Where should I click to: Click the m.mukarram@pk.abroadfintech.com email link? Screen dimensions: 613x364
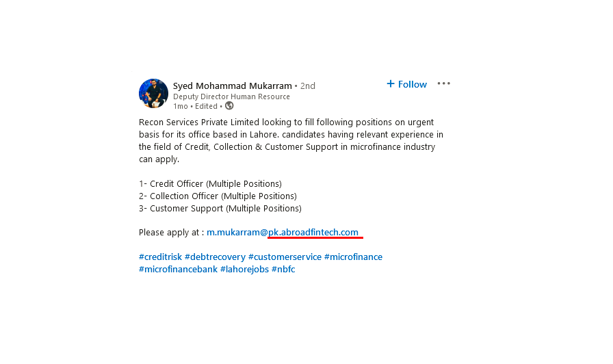(x=283, y=232)
